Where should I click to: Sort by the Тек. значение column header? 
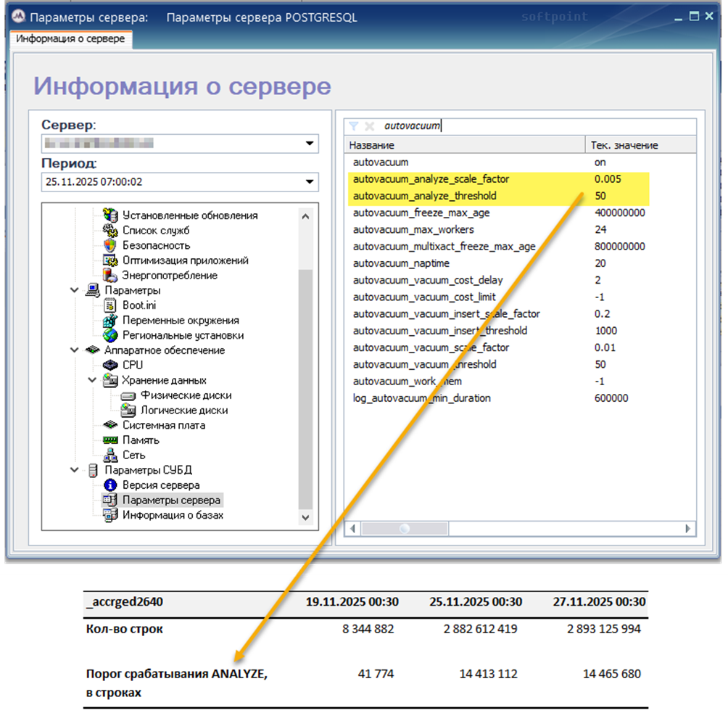point(624,145)
